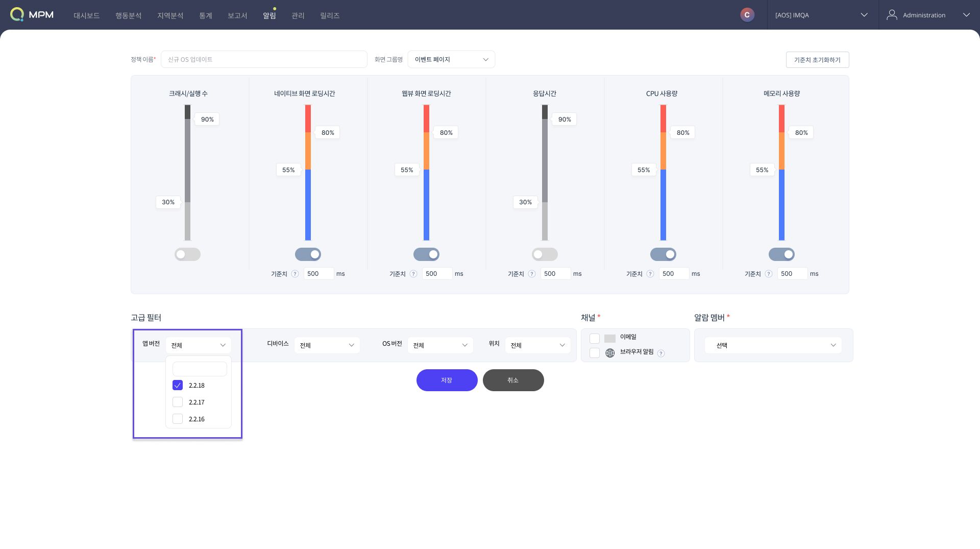Click CPU usage 55% slider handle
The image size is (980, 549).
[x=644, y=170]
